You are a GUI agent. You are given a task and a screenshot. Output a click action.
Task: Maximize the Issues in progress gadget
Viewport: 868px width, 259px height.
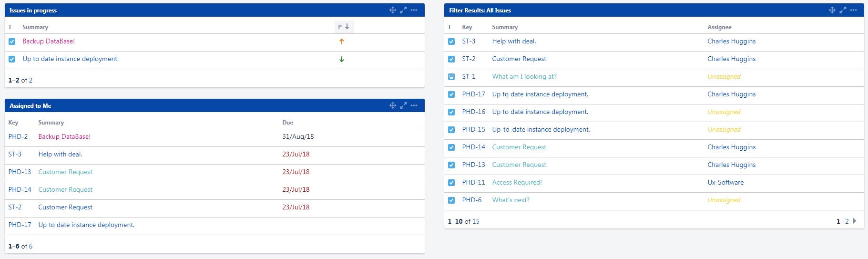pyautogui.click(x=403, y=10)
